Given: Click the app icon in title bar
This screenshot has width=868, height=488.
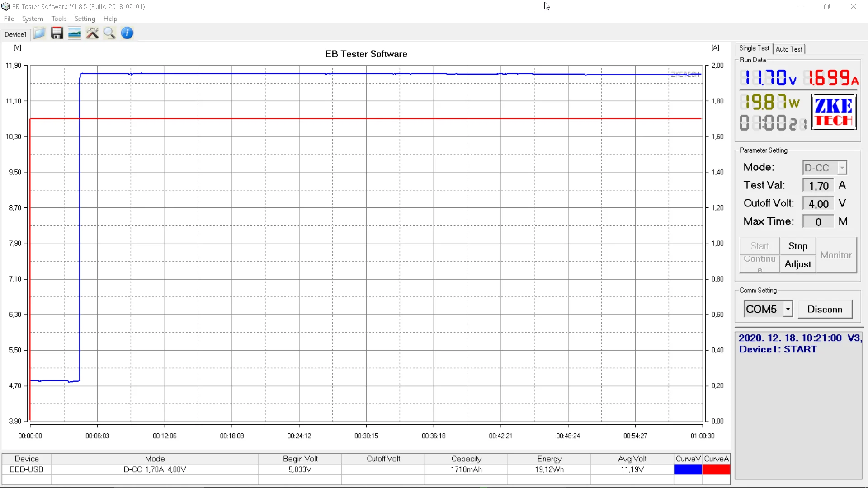Looking at the screenshot, I should [6, 7].
